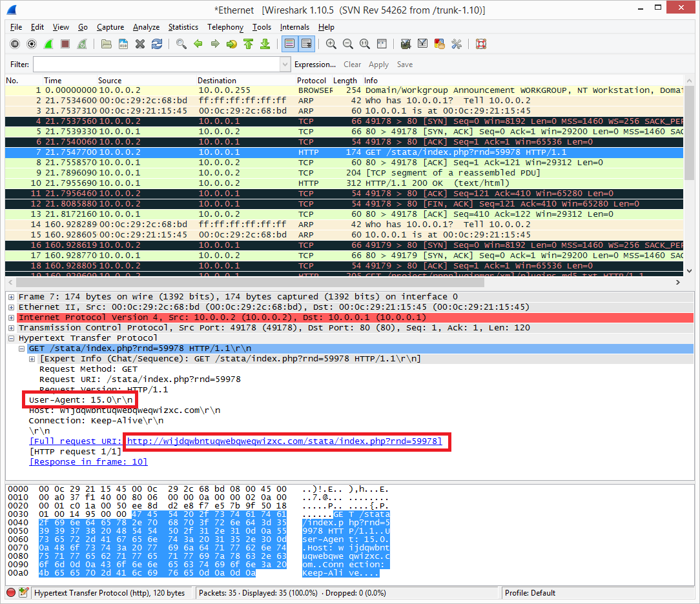Zoom in toolbar icon
700x604 pixels.
click(331, 44)
